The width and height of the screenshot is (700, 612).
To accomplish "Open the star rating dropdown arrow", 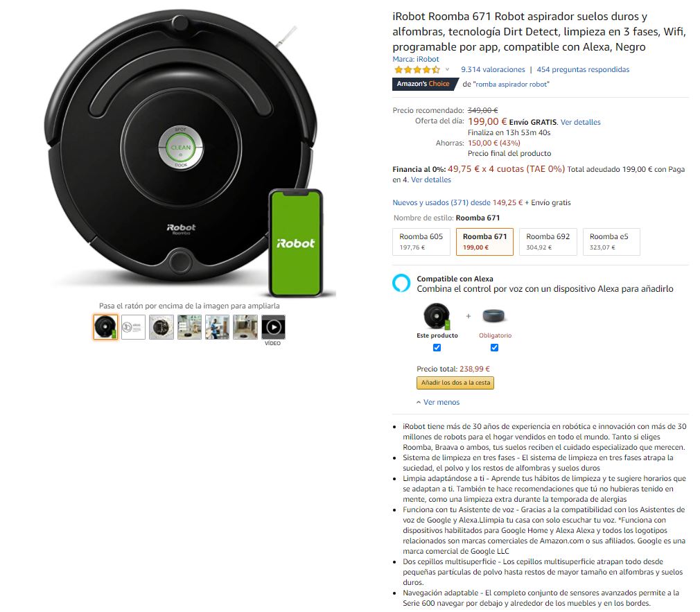I will 447,69.
